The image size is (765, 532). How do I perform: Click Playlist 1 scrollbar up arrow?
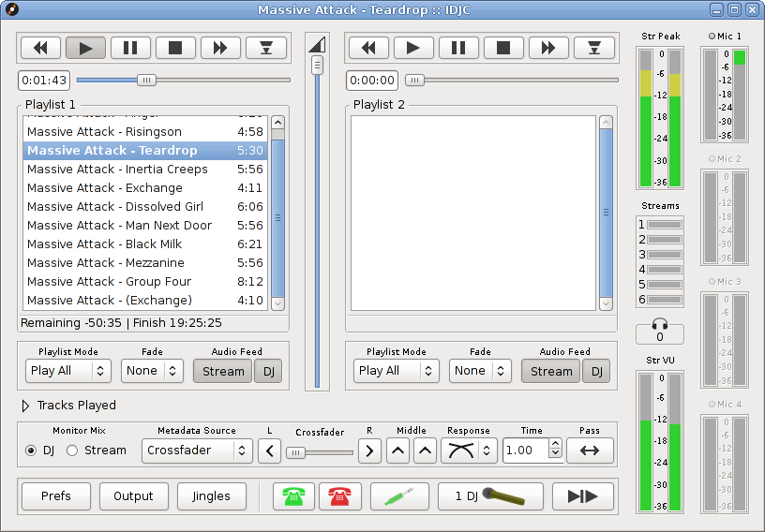pos(277,122)
